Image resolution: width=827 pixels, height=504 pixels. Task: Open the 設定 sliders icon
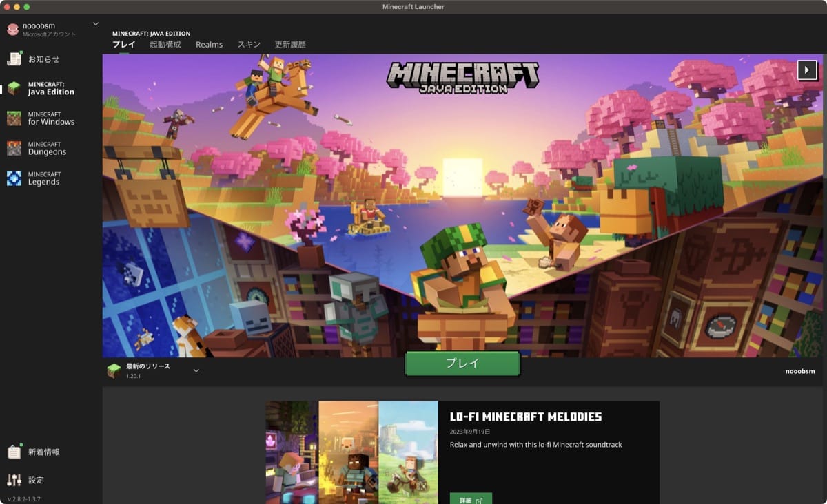pos(14,480)
